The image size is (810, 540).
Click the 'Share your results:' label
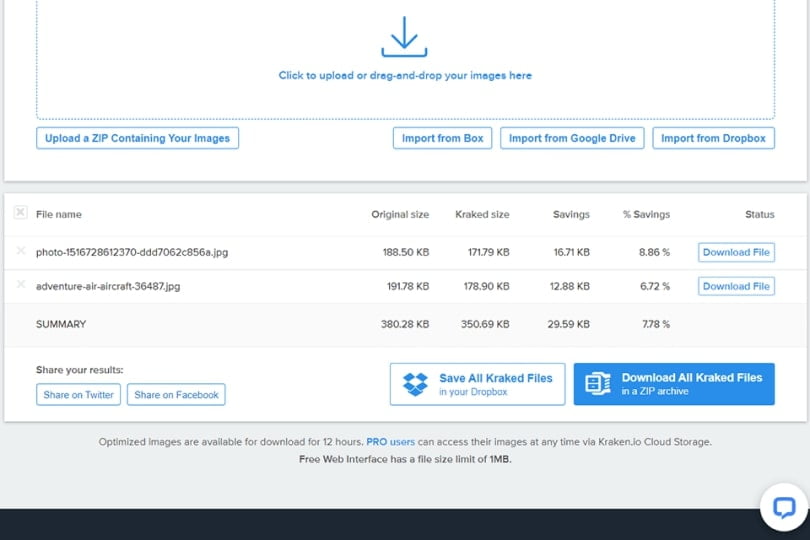(80, 370)
